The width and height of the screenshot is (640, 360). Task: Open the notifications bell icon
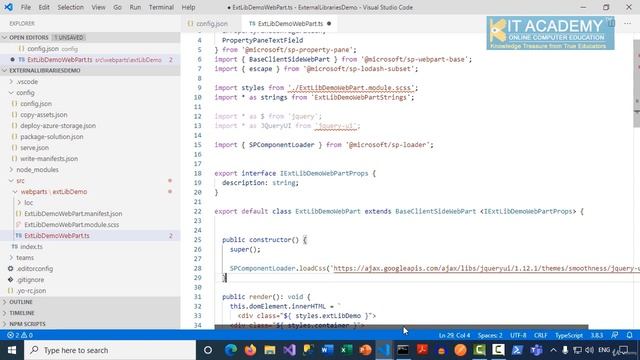pyautogui.click(x=629, y=335)
